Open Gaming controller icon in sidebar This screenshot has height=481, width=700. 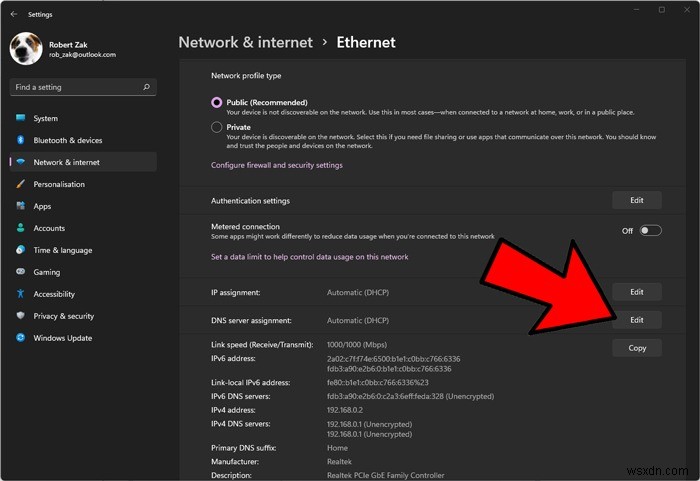click(x=21, y=272)
